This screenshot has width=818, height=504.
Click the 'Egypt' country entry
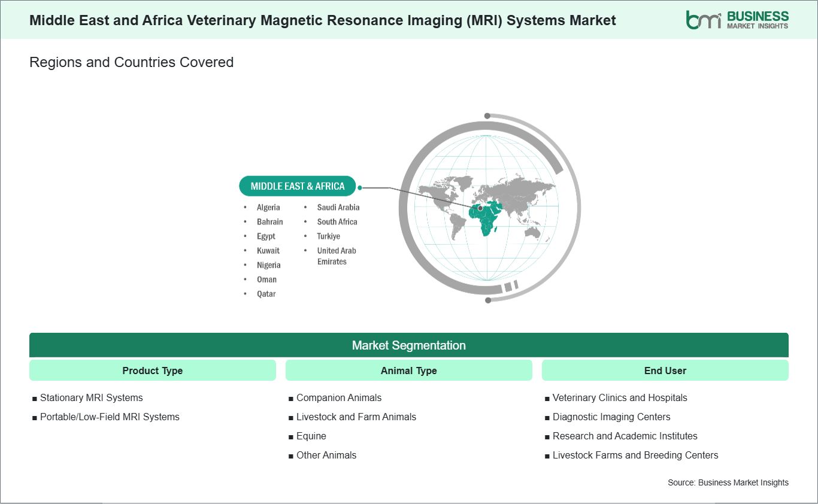click(x=266, y=236)
